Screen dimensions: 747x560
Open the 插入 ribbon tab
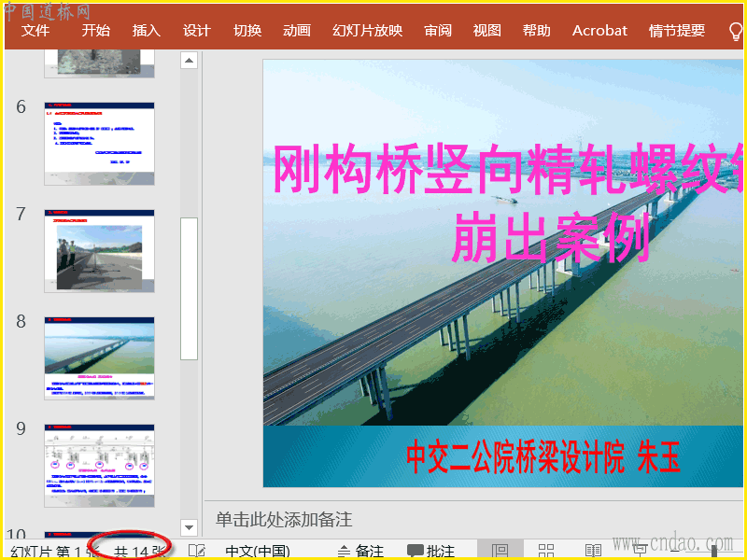[147, 31]
